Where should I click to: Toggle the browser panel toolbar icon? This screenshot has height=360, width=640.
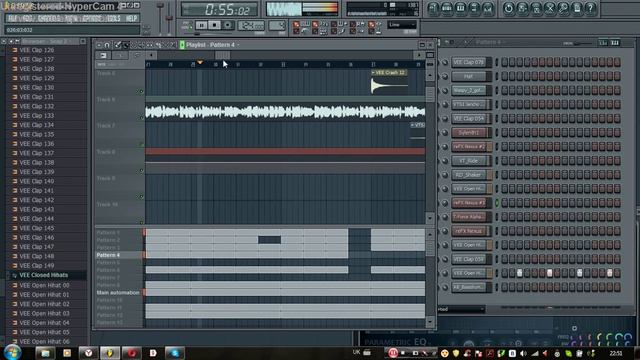click(474, 8)
